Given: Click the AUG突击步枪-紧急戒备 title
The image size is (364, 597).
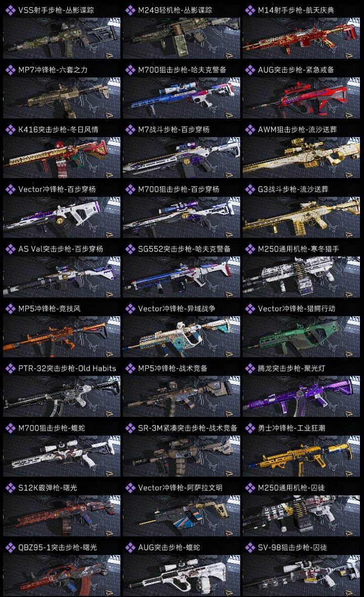Looking at the screenshot, I should pyautogui.click(x=296, y=70).
